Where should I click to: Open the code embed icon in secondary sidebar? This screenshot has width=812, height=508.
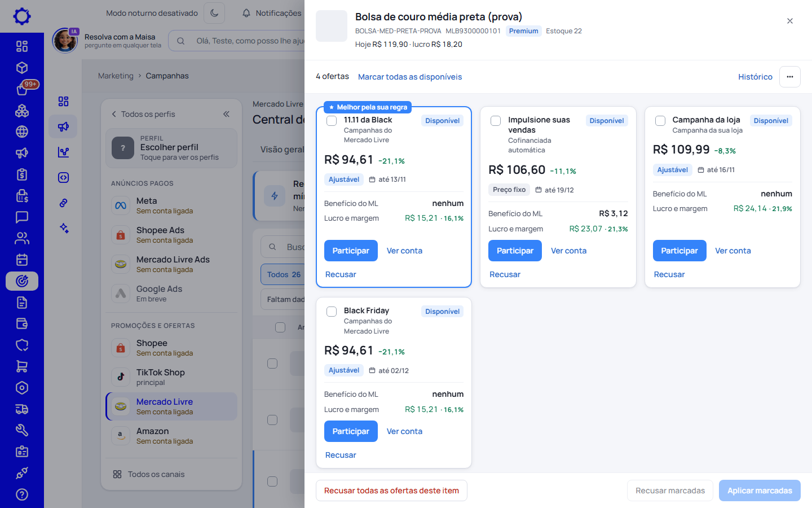tap(63, 177)
